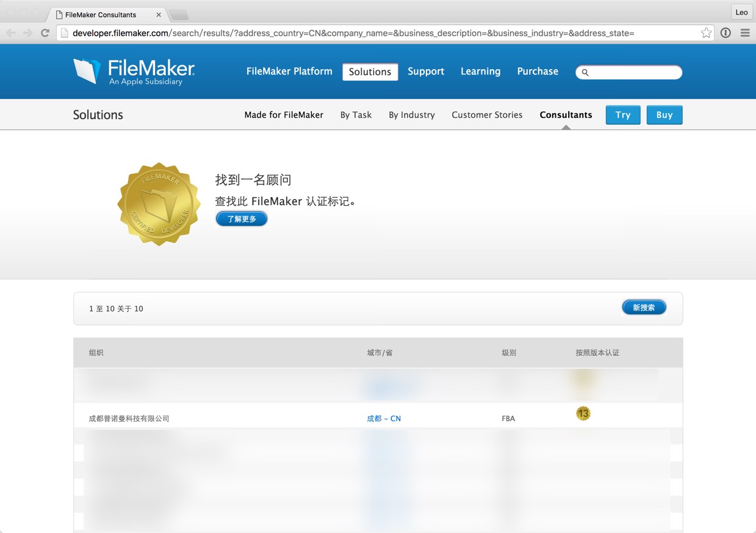Click the Try button
The width and height of the screenshot is (756, 533).
(x=623, y=115)
